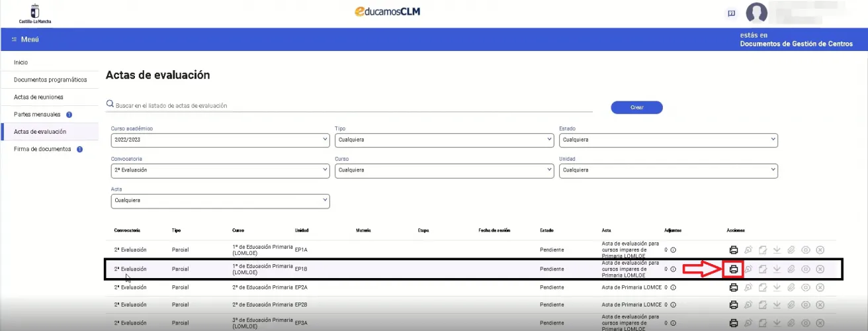This screenshot has height=331, width=868.
Task: Toggle the Menú hamburger button
Action: [26, 40]
